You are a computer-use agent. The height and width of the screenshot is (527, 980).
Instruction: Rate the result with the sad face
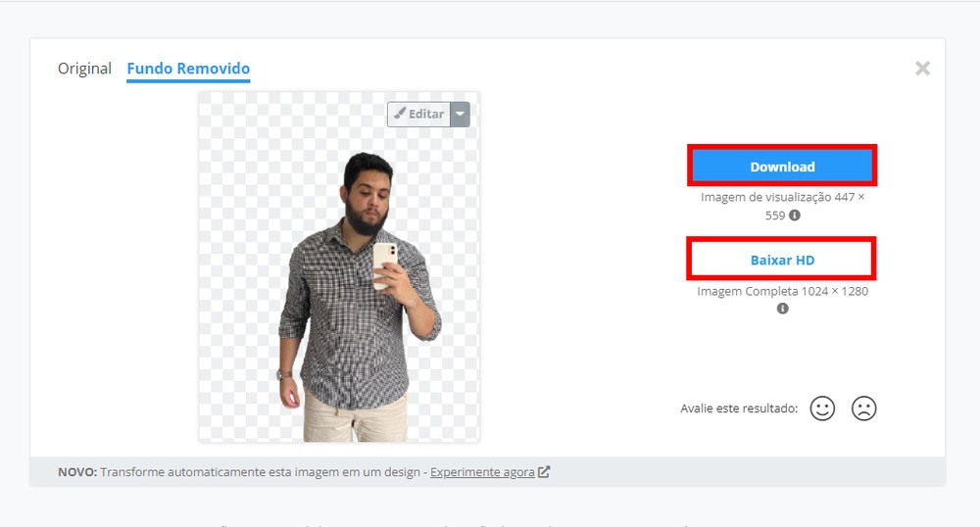[x=863, y=408]
